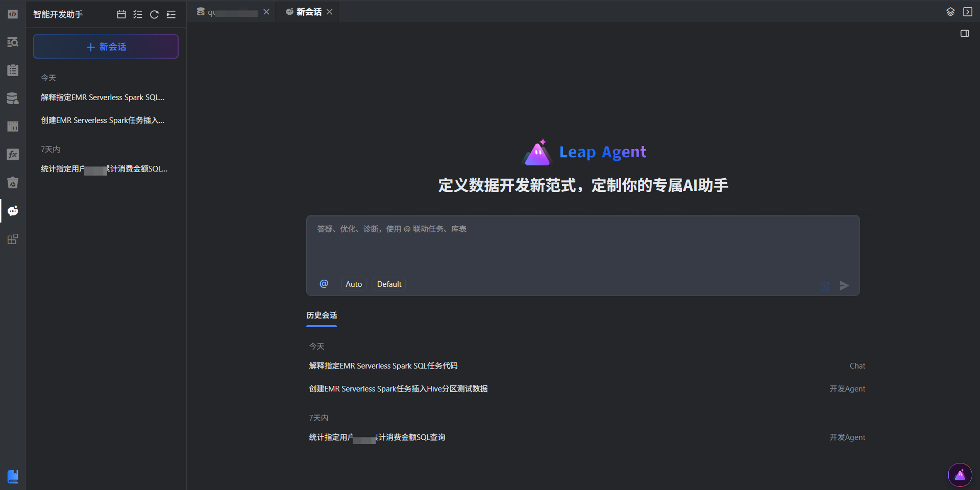
Task: Open the table columns icon in left rail
Action: [13, 127]
